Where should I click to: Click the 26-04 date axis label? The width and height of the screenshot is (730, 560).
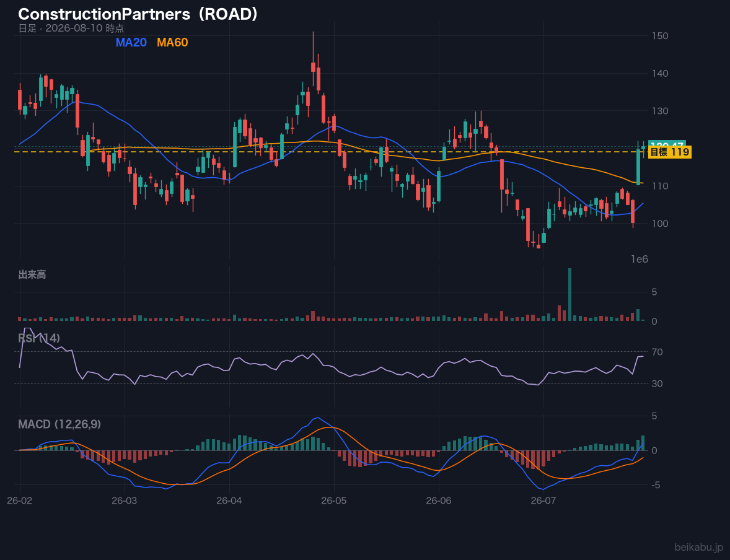click(229, 501)
